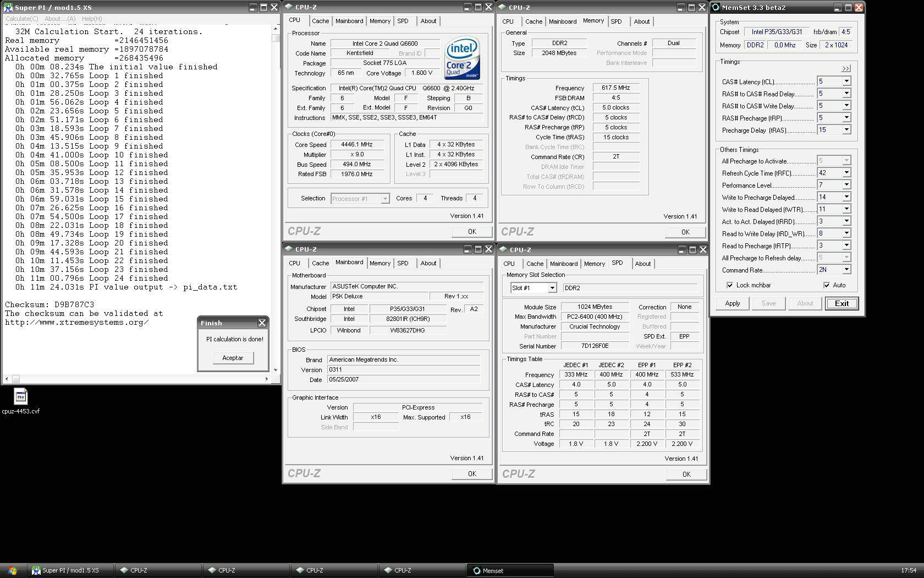
Task: Toggle the Auto checkbox in MemSet
Action: pyautogui.click(x=827, y=285)
